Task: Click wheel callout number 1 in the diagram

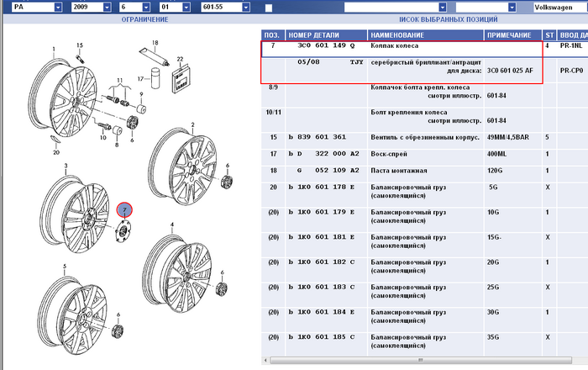Action: (x=54, y=49)
